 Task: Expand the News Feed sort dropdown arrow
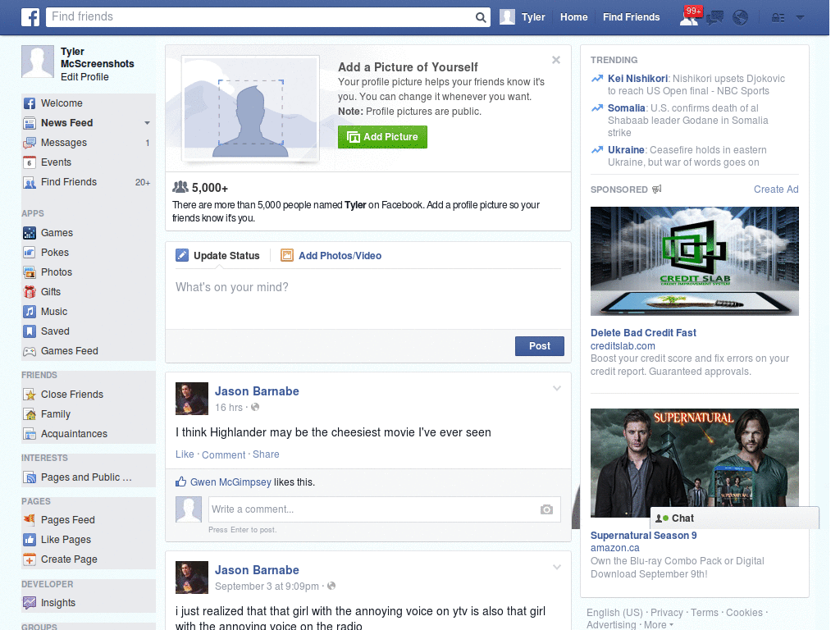tap(147, 123)
